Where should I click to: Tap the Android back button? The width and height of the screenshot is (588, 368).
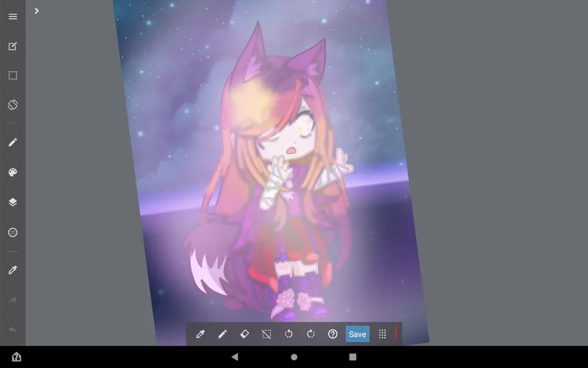[x=235, y=357]
